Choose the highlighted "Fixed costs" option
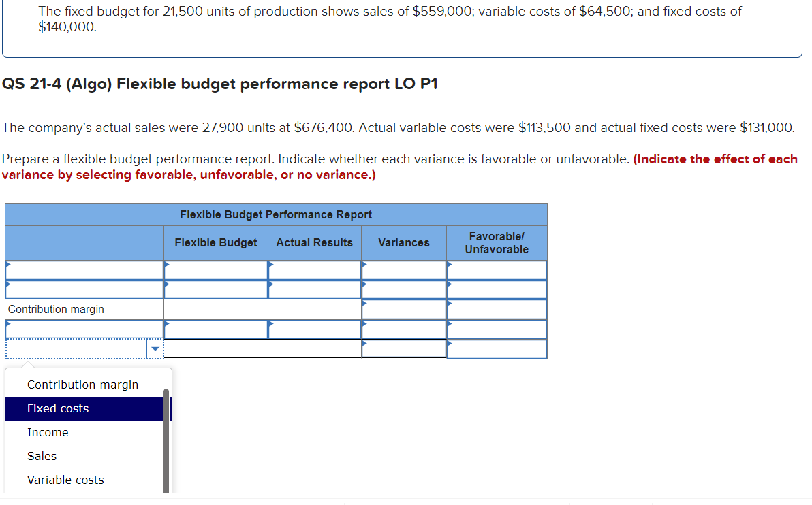This screenshot has width=812, height=505. tap(57, 408)
